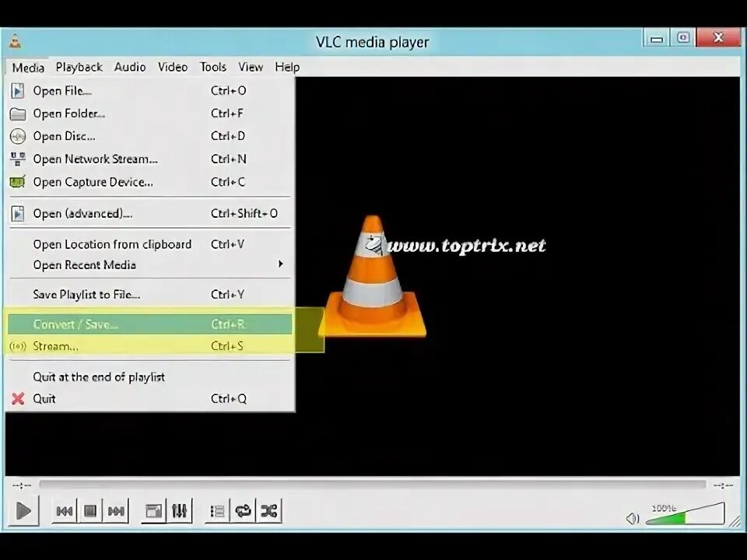Screen dimensions: 747x560
Task: Toggle Quit at the end of playlist
Action: click(150, 377)
